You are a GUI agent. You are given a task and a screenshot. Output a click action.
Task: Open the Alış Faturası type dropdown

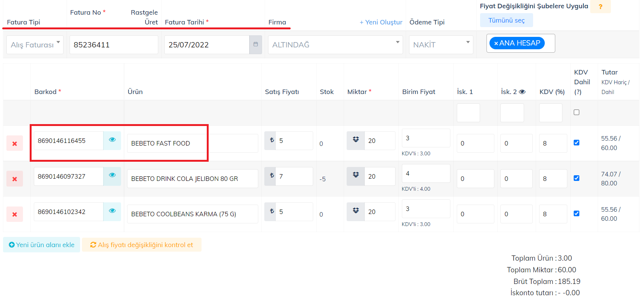tap(35, 44)
